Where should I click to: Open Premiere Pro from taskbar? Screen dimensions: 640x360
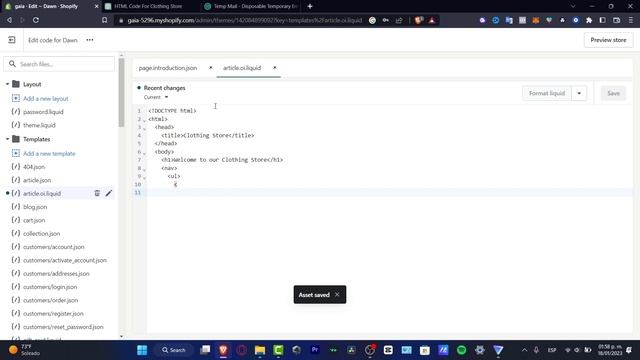coord(315,350)
